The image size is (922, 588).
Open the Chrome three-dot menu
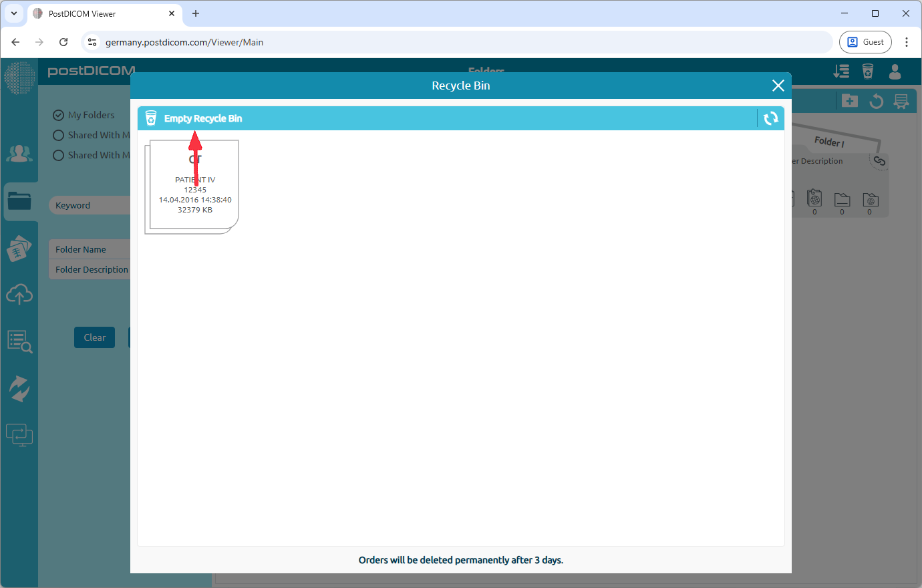907,42
